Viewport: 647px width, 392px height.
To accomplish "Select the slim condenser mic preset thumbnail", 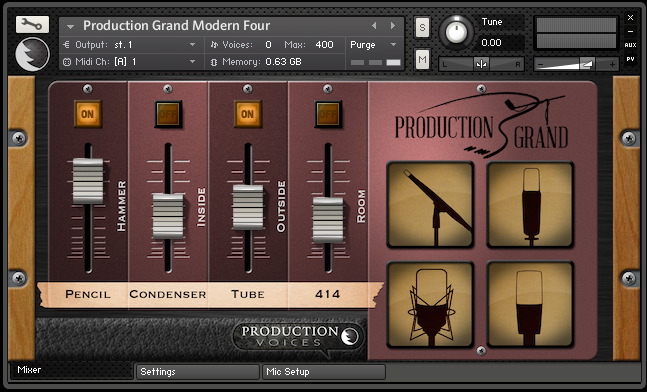I will 530,205.
